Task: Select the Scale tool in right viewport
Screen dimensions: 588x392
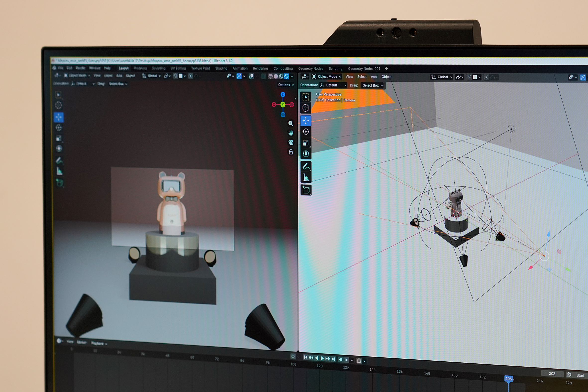Action: [x=306, y=143]
